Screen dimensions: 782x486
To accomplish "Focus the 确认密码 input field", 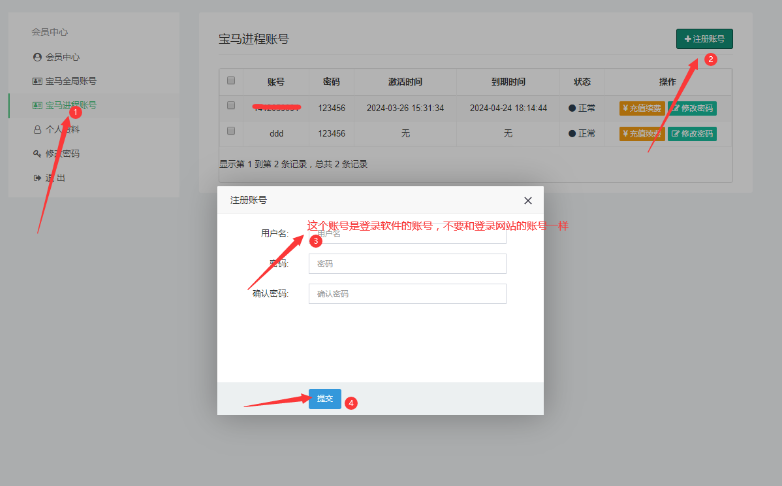I will (407, 293).
